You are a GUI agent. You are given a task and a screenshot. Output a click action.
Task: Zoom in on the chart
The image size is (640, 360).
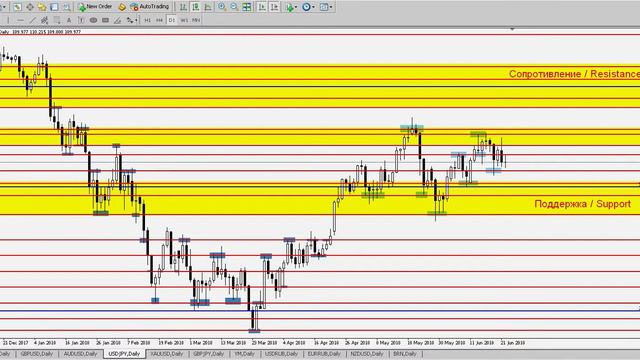click(x=222, y=7)
